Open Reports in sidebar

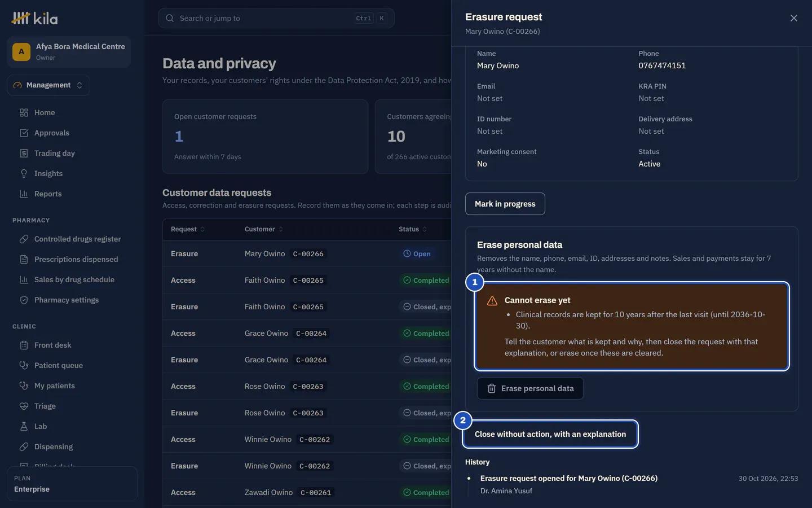point(48,194)
